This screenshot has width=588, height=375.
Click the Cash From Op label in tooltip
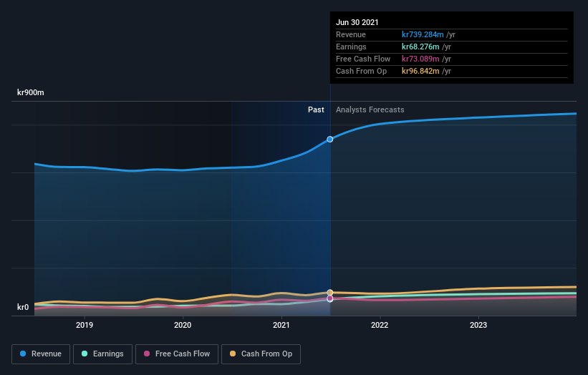click(361, 71)
